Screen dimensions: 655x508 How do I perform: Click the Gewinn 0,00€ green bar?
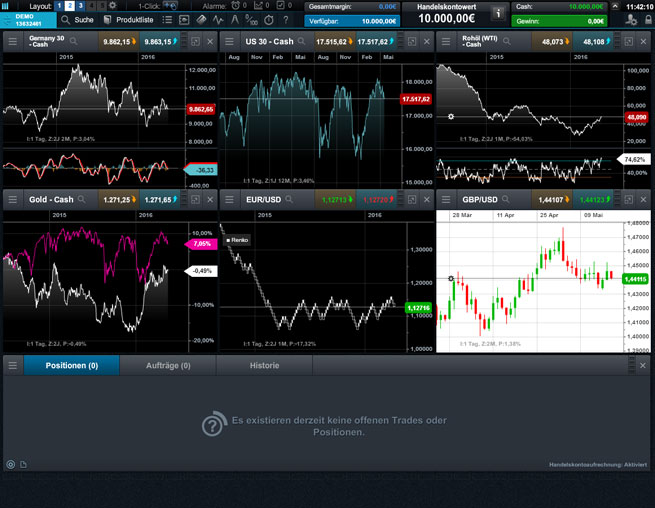pyautogui.click(x=559, y=21)
